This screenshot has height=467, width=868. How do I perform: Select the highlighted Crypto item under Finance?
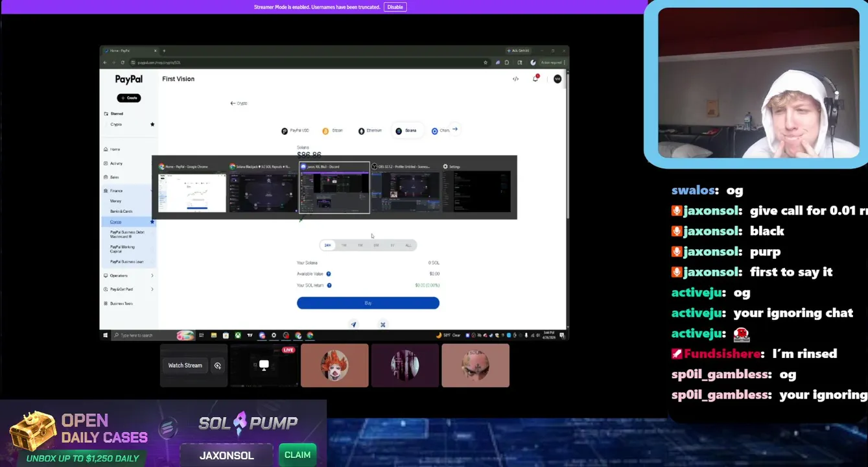point(115,222)
